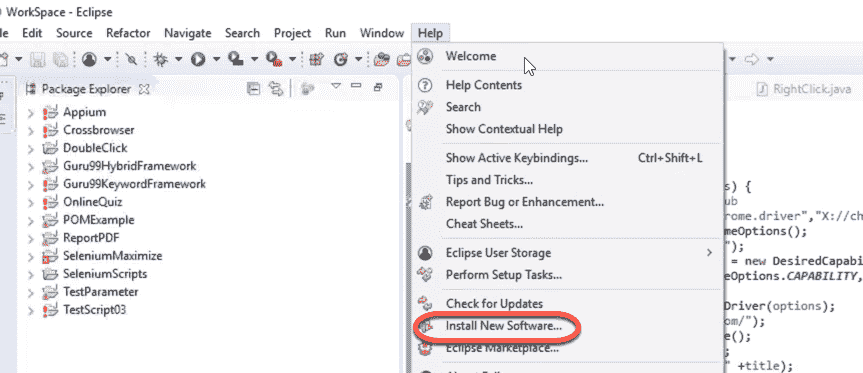
Task: Maximize the Package Explorer view
Action: pos(378,86)
